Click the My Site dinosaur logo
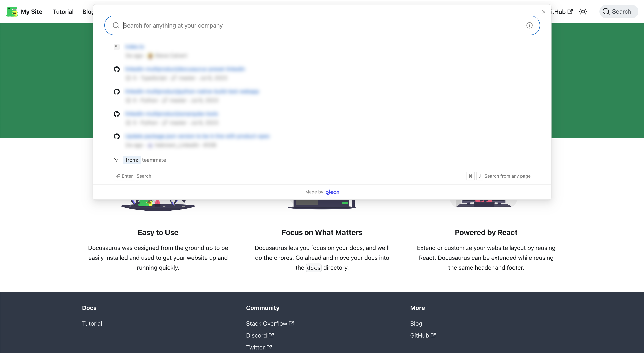The image size is (644, 353). tap(12, 12)
